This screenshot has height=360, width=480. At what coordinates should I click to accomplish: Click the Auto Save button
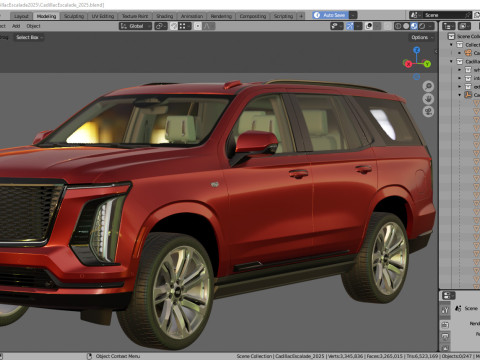click(x=330, y=15)
